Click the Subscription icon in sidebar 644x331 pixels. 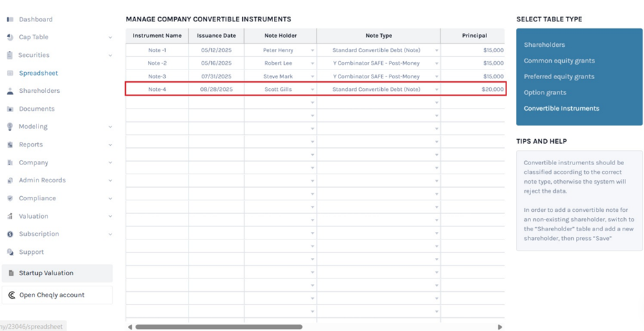point(10,234)
